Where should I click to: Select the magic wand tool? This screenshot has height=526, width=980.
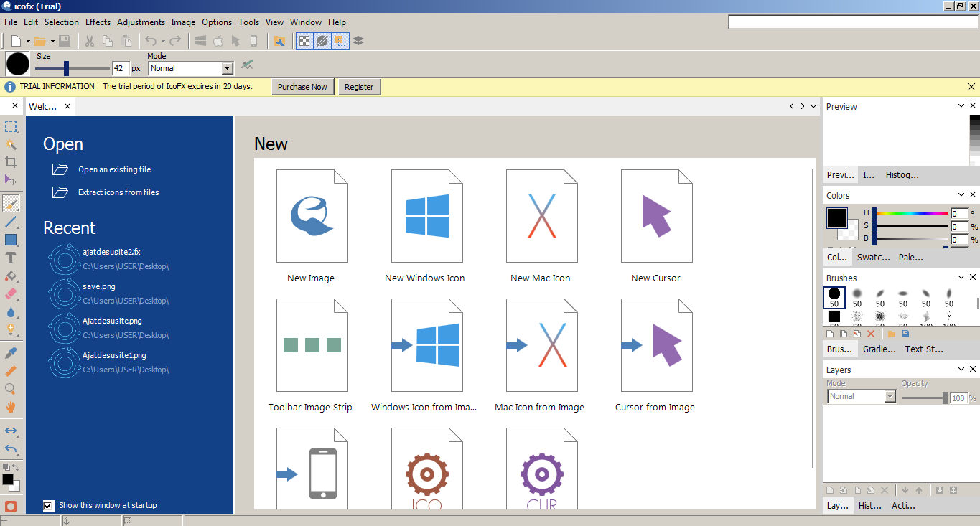11,144
